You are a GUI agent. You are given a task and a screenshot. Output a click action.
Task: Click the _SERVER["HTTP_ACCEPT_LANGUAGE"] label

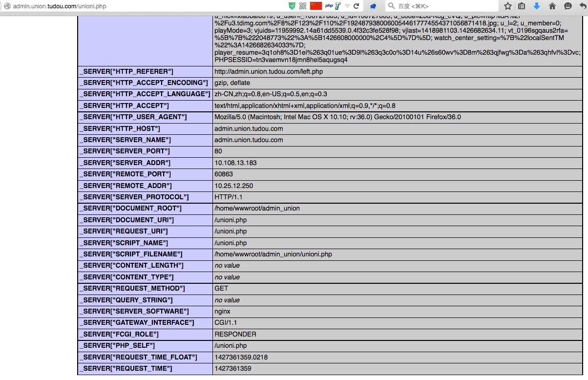145,94
